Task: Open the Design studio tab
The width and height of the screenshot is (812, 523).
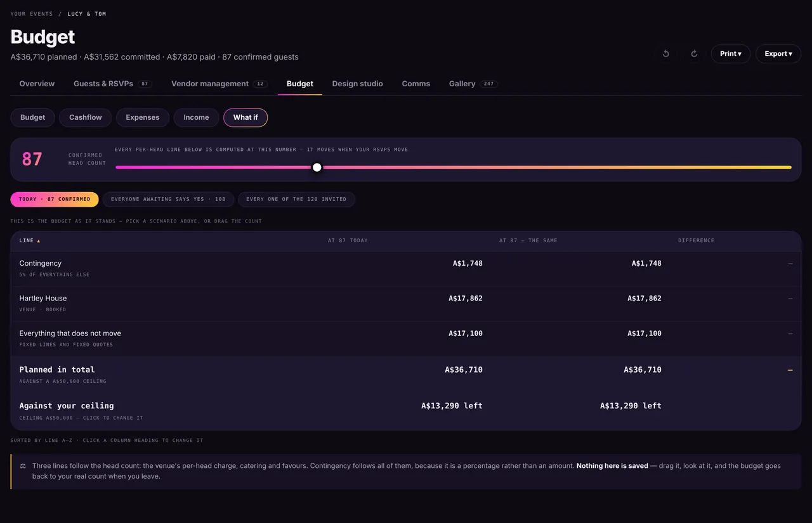Action: tap(357, 84)
